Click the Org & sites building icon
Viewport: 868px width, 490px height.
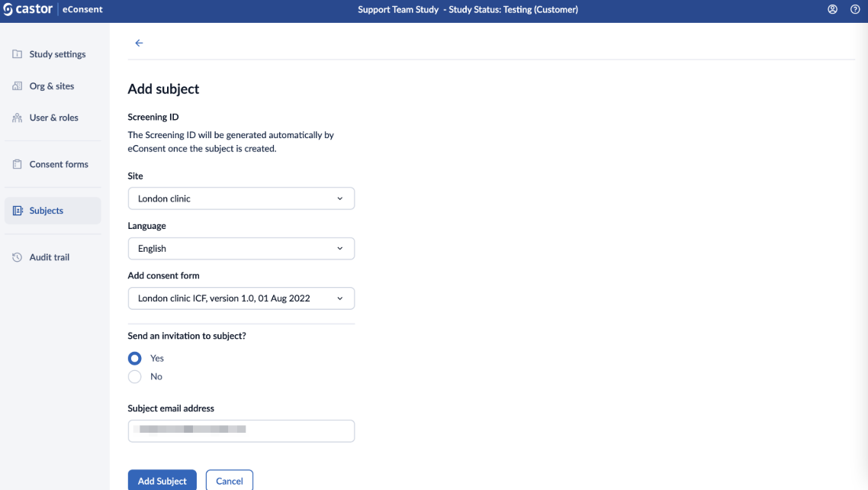pyautogui.click(x=18, y=86)
